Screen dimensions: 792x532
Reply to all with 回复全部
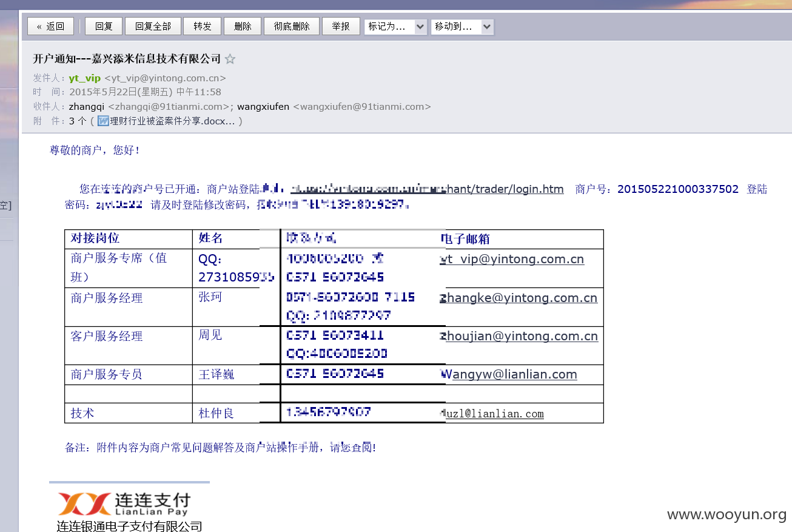[153, 26]
